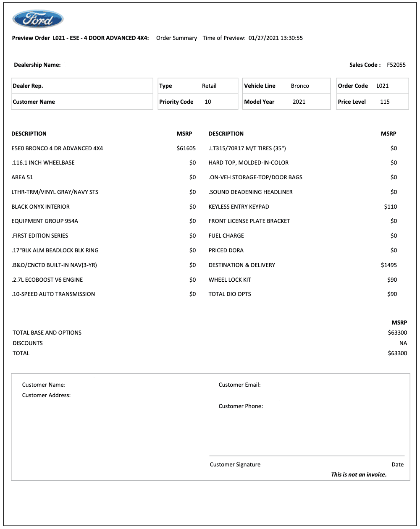This screenshot has height=529, width=420.
Task: Click the Time of Preview timestamp 01/27/2021
Action: [276, 38]
